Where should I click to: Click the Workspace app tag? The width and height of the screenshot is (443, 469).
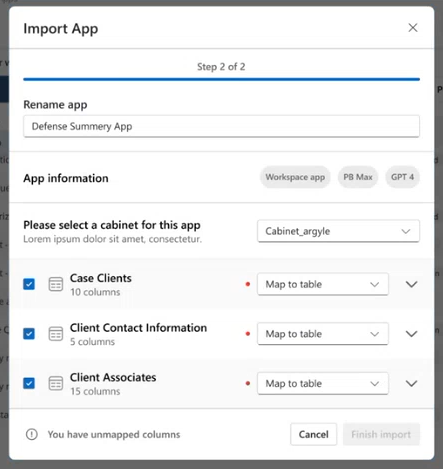[x=295, y=177]
